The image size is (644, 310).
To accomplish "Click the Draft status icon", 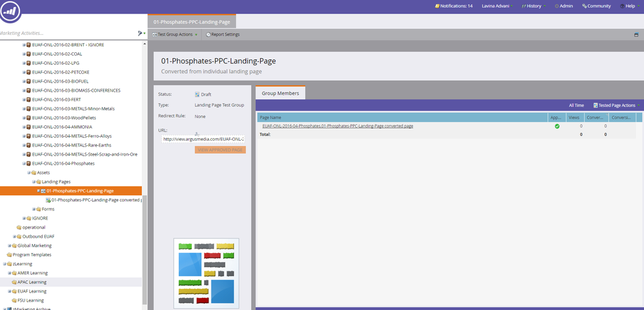I will pyautogui.click(x=197, y=94).
